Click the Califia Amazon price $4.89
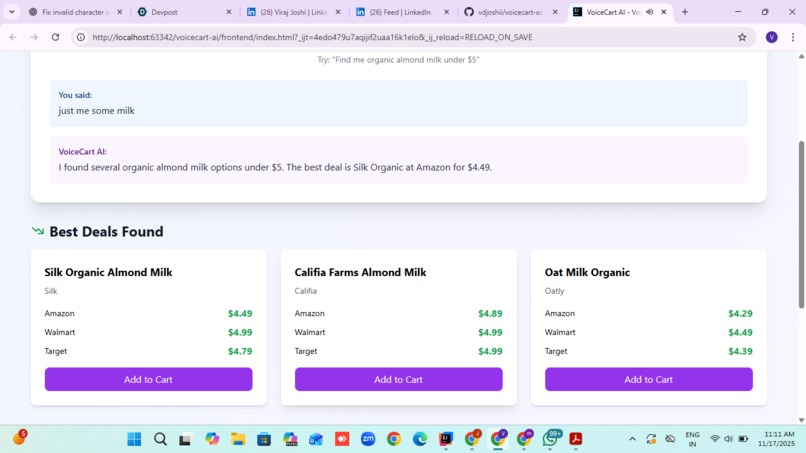 point(490,314)
